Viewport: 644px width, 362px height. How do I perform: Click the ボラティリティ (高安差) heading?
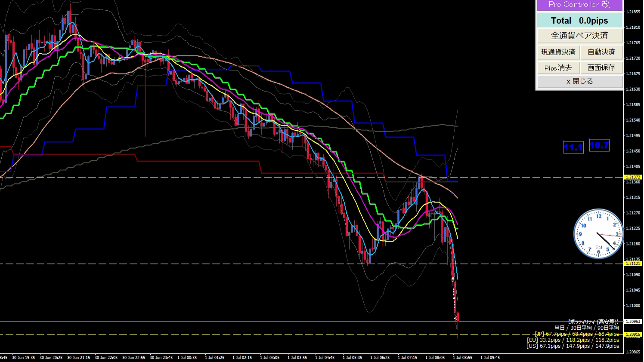pyautogui.click(x=593, y=322)
